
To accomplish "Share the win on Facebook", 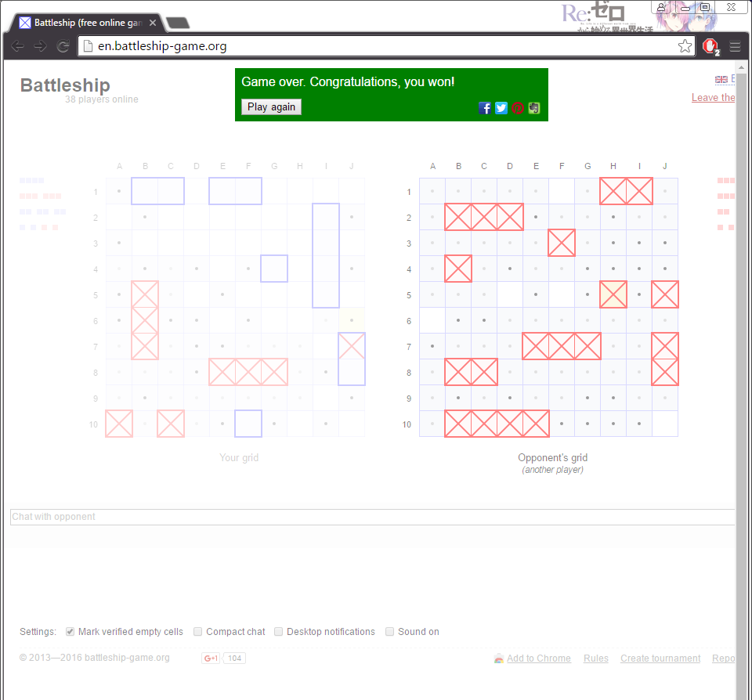I will tap(485, 108).
